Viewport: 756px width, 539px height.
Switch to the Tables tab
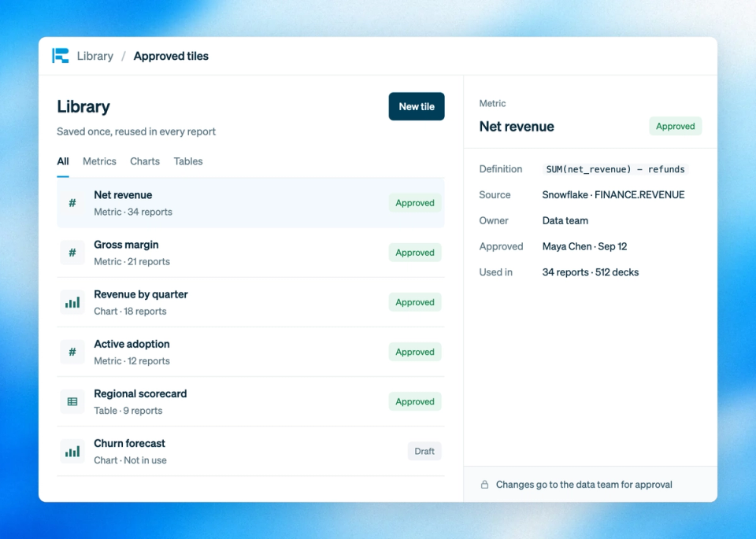coord(188,161)
